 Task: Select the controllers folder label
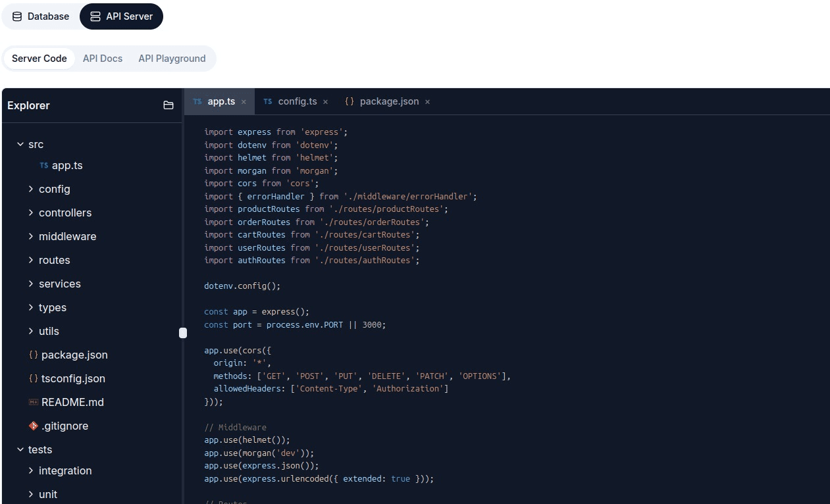click(x=65, y=213)
